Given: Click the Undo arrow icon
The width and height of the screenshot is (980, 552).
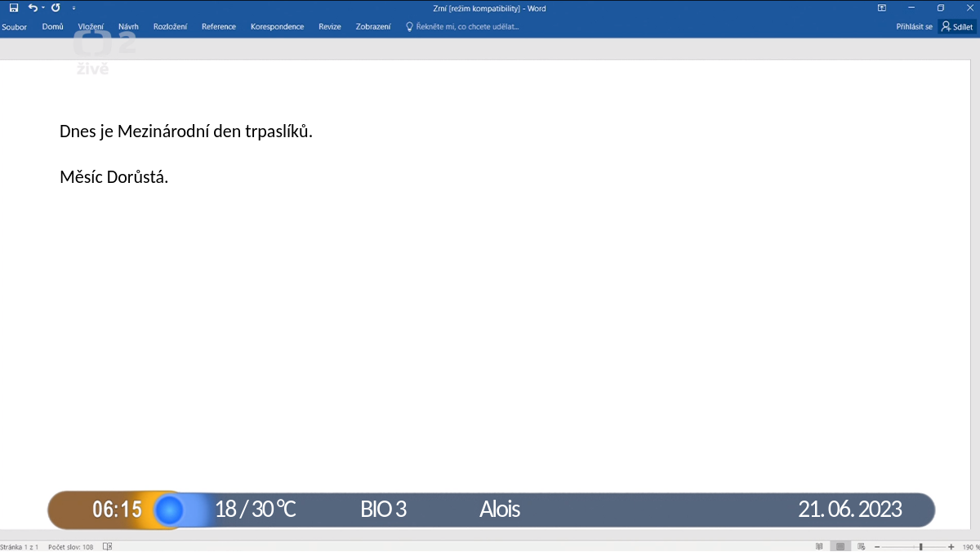Looking at the screenshot, I should pyautogui.click(x=33, y=7).
